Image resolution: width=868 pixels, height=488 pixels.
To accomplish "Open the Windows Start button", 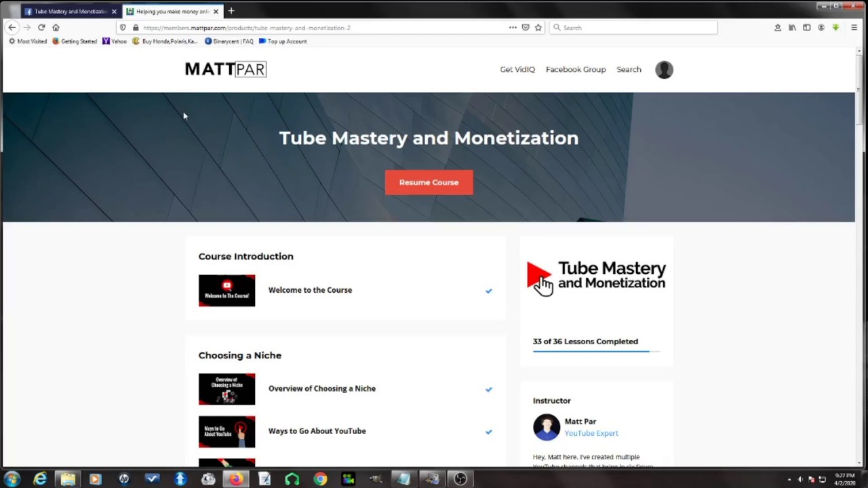I will pos(12,479).
